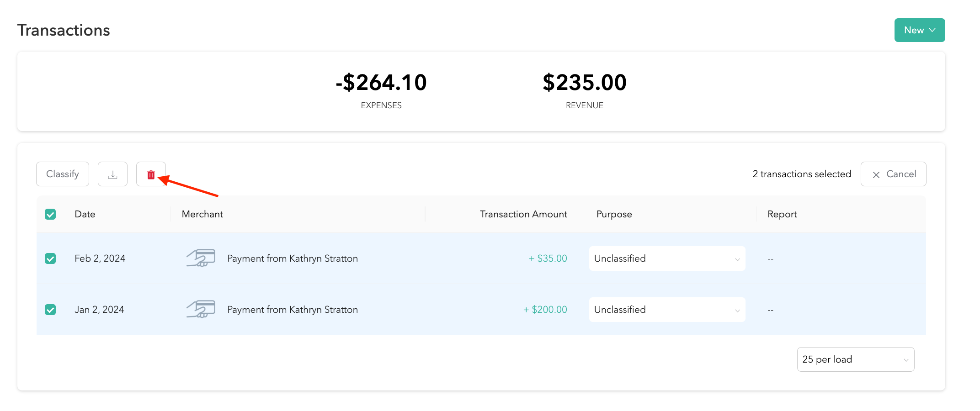Deselect the Jan 2, 2024 transaction checkbox
Viewport: 980px width, 411px height.
click(50, 310)
